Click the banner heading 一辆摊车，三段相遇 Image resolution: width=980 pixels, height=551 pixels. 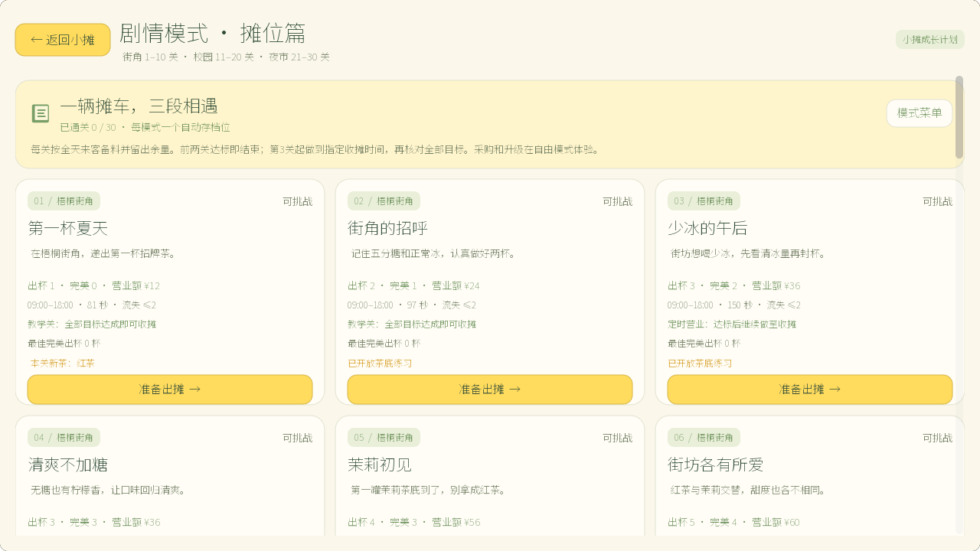[139, 106]
